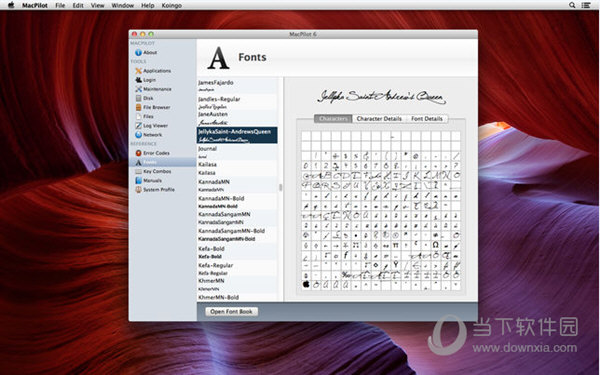Open the Error Codes icon
600x375 pixels.
[x=139, y=153]
